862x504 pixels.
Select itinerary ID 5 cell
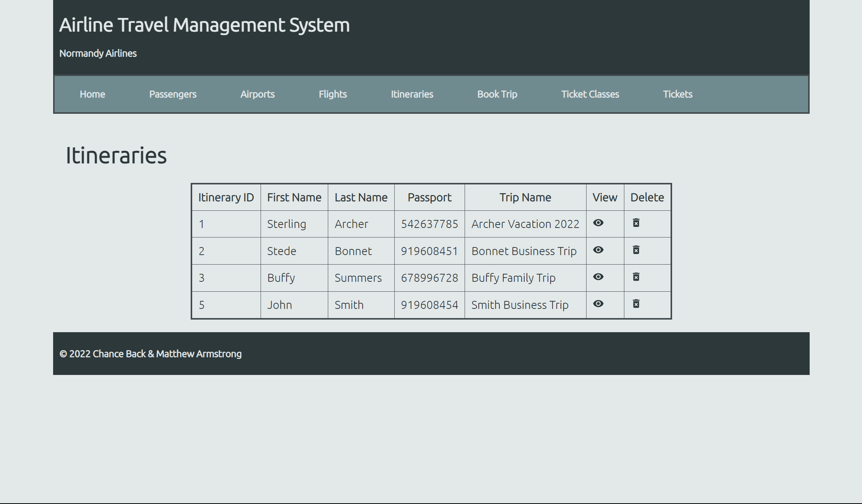[x=226, y=305]
